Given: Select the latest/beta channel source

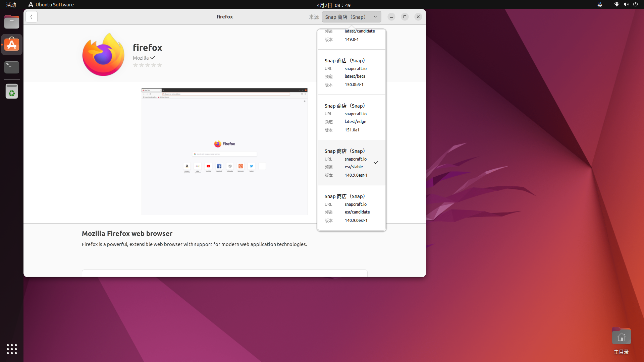Looking at the screenshot, I should tap(352, 72).
